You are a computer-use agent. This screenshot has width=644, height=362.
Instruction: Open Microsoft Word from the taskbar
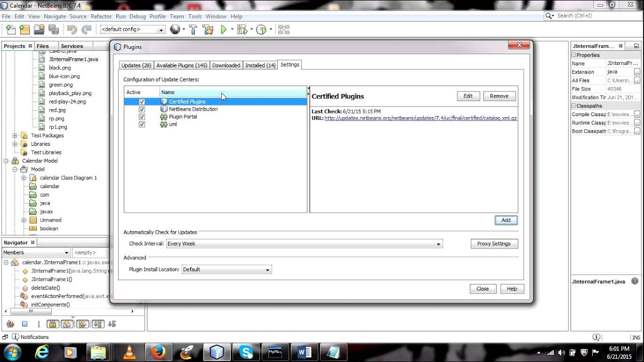[x=304, y=352]
